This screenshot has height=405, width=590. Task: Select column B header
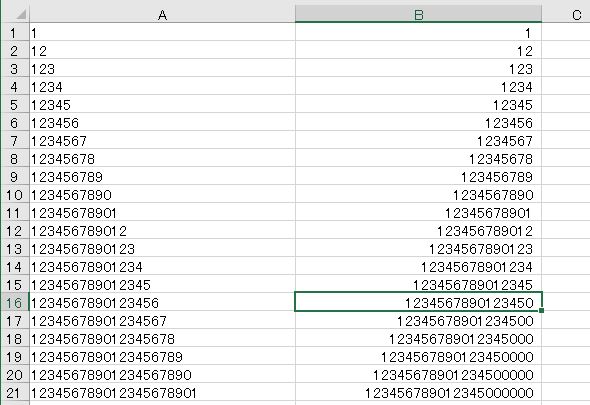coord(418,14)
